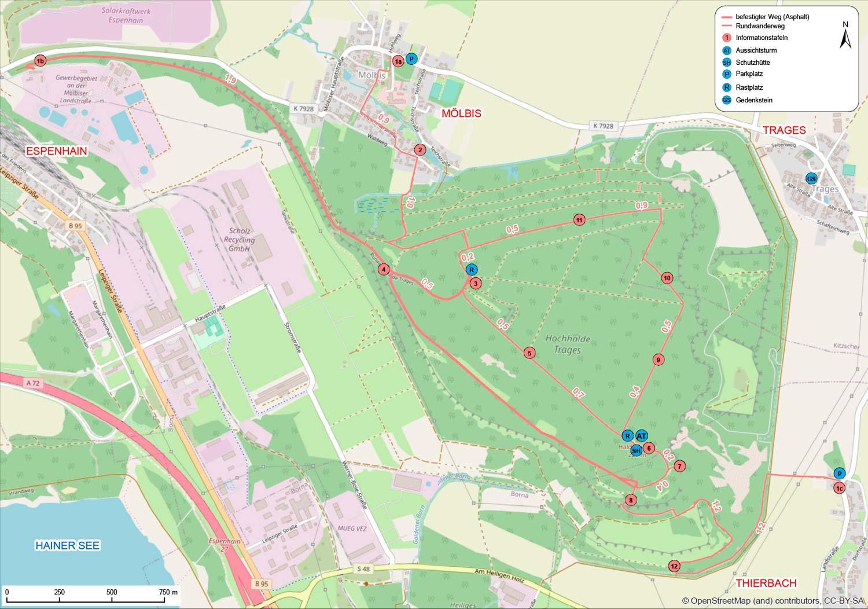Click the parking icon above marker 1c
Image resolution: width=868 pixels, height=609 pixels.
click(x=840, y=474)
